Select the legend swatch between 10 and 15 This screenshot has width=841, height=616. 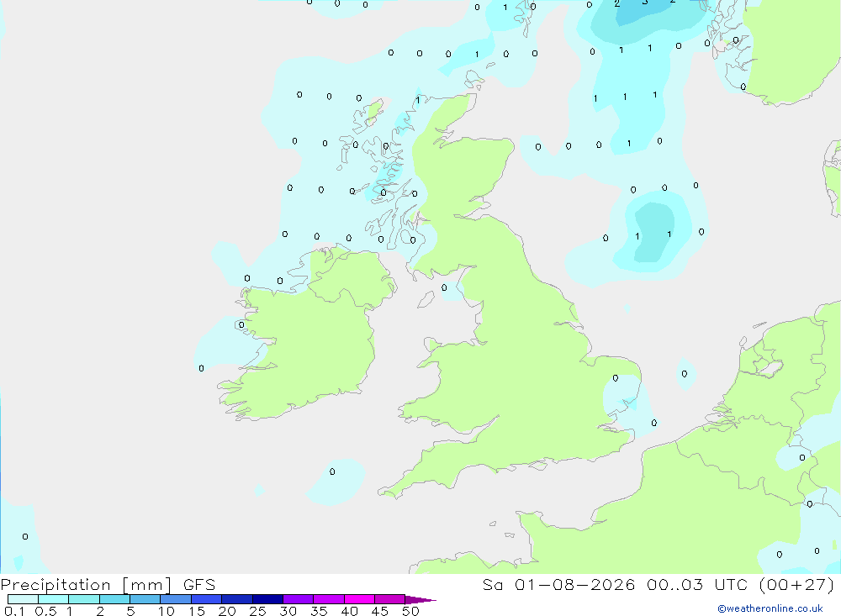coord(176,599)
